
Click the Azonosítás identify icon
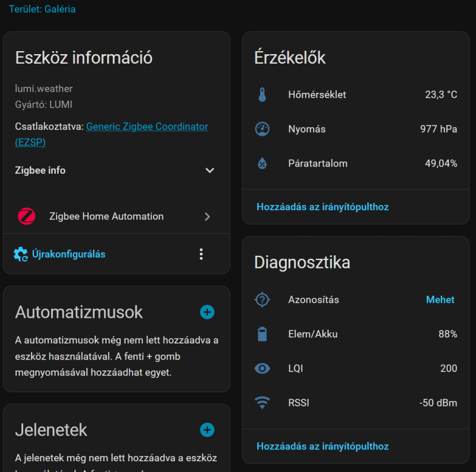click(262, 299)
